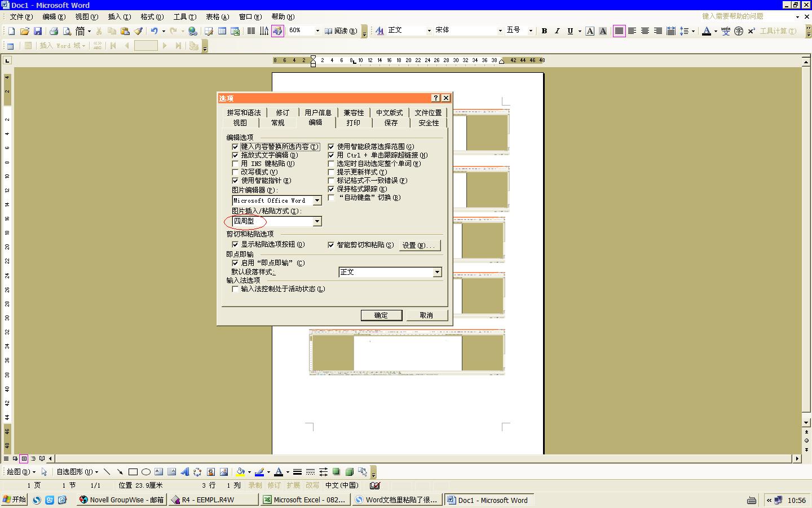Viewport: 812px width, 508px height.
Task: Expand the zoom level combo showing 60%
Action: (x=317, y=31)
